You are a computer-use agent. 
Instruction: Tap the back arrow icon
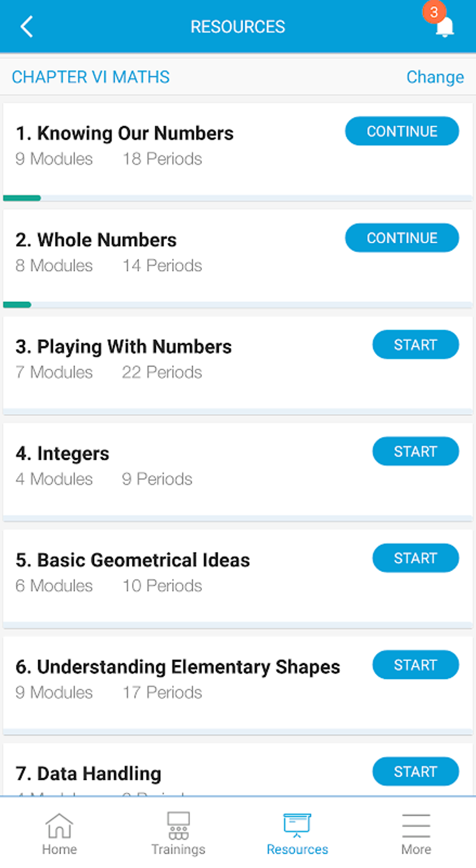(x=27, y=27)
